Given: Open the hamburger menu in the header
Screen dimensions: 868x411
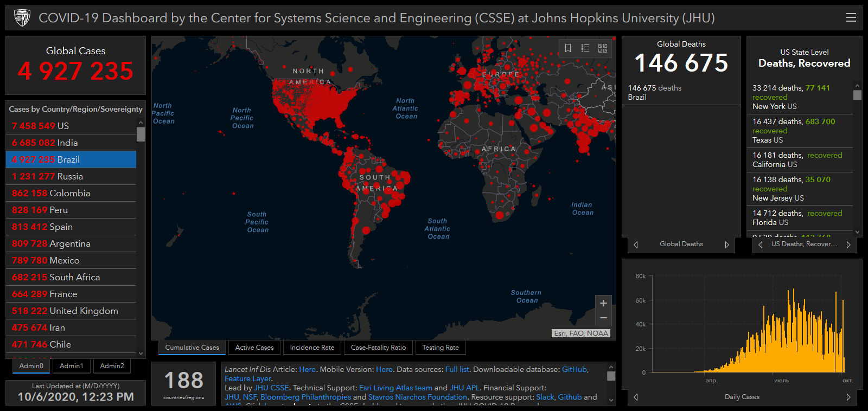Looking at the screenshot, I should (851, 18).
